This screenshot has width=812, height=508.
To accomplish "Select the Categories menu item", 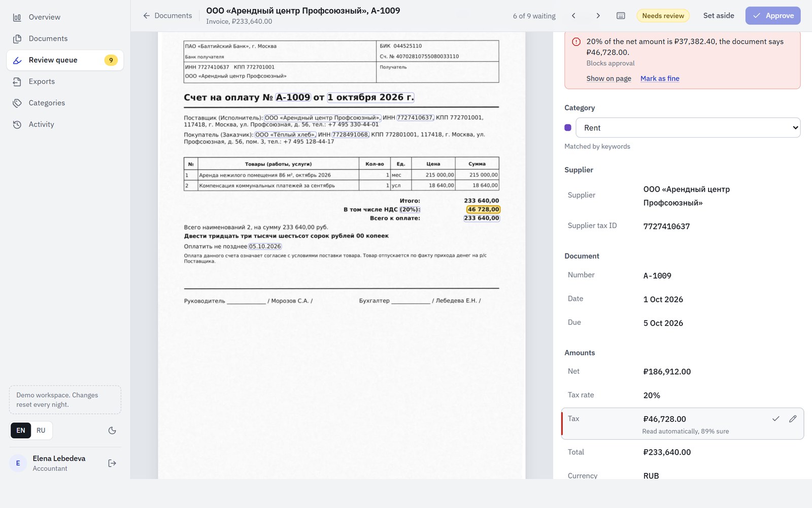I will (65, 103).
